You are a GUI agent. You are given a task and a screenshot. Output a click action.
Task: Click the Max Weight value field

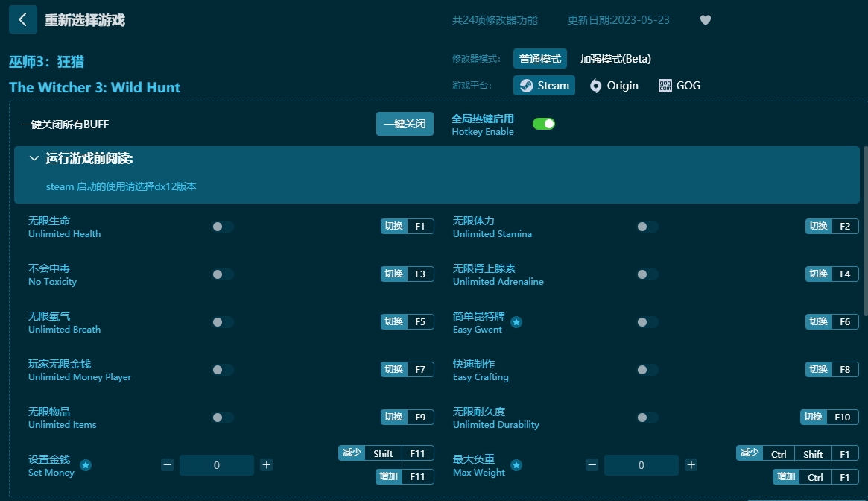coord(641,465)
